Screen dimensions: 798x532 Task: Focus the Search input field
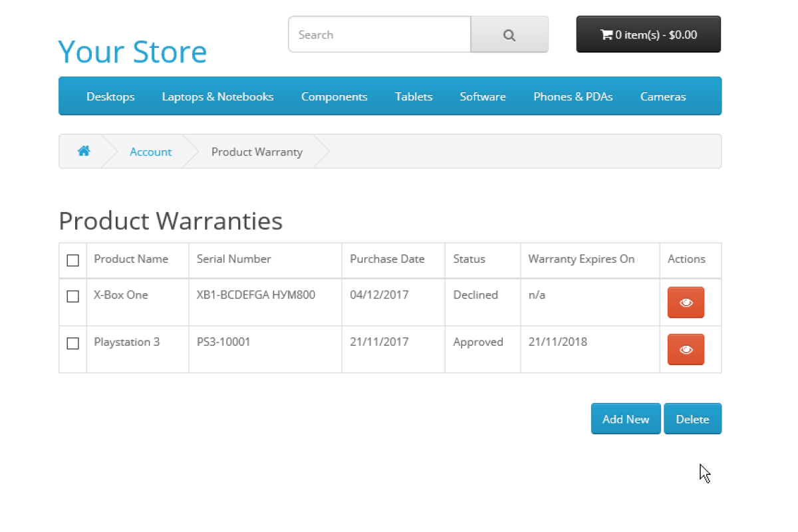pos(379,35)
